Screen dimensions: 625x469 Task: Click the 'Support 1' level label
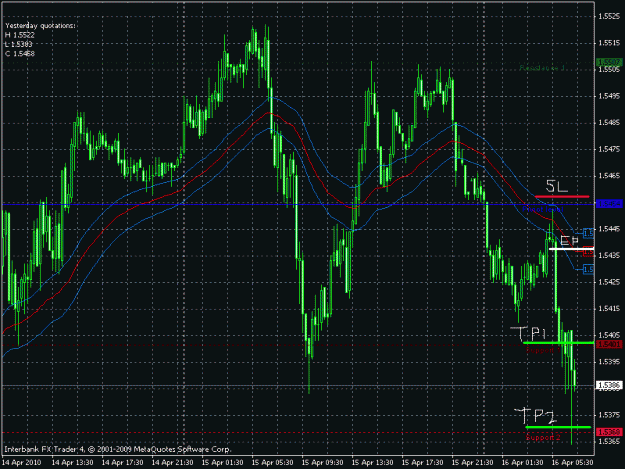(543, 350)
